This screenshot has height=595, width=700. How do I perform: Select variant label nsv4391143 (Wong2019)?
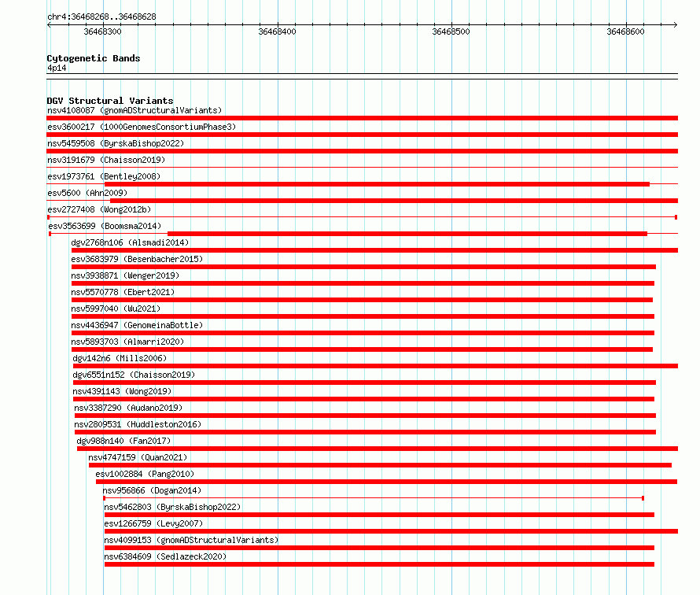pyautogui.click(x=122, y=391)
